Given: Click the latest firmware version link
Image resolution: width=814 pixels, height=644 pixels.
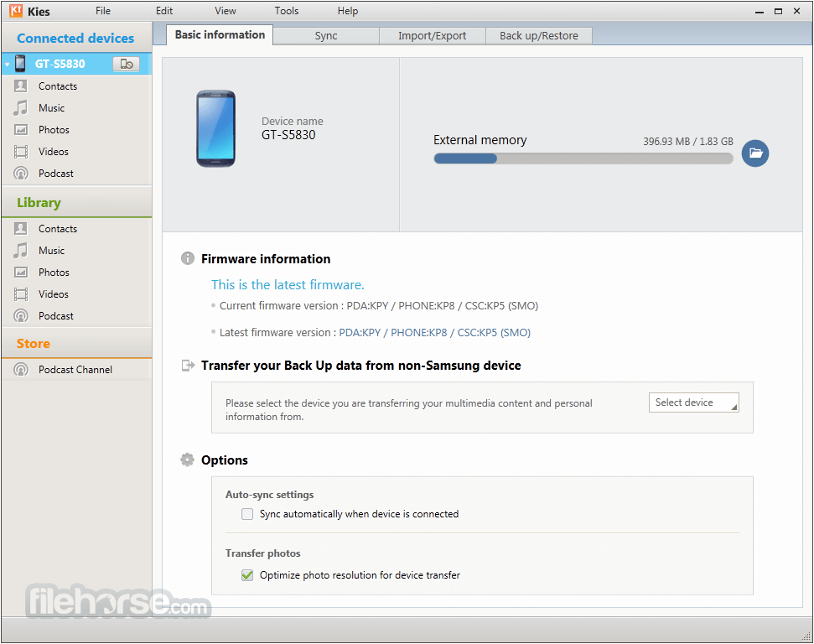Looking at the screenshot, I should [434, 332].
